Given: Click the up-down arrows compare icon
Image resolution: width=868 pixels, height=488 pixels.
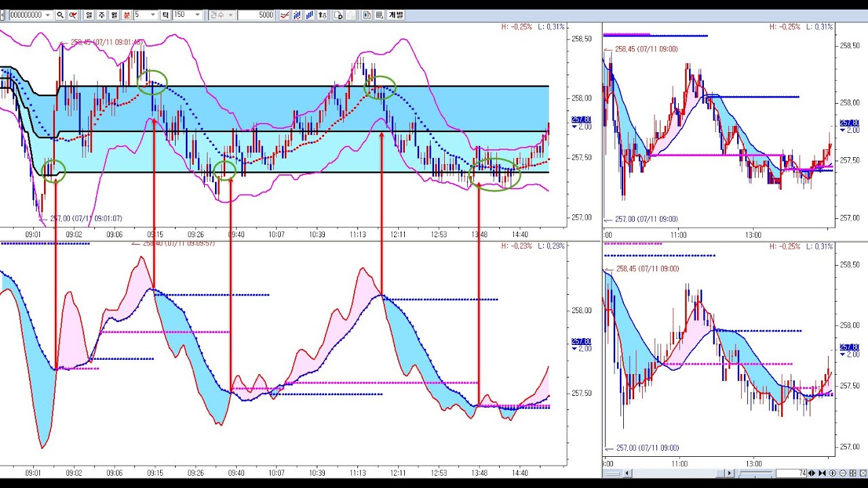Looking at the screenshot, I should click(322, 15).
